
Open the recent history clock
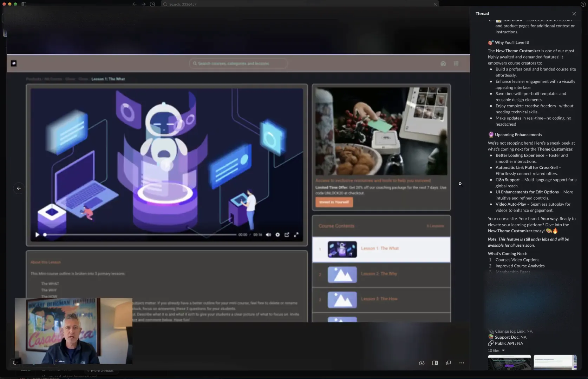click(x=152, y=4)
